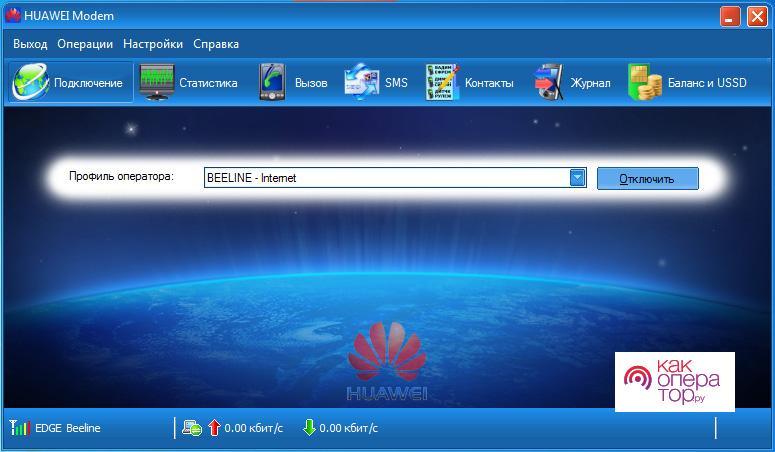The height and width of the screenshot is (452, 775).
Task: Open the Журнал tab label
Action: click(x=590, y=83)
